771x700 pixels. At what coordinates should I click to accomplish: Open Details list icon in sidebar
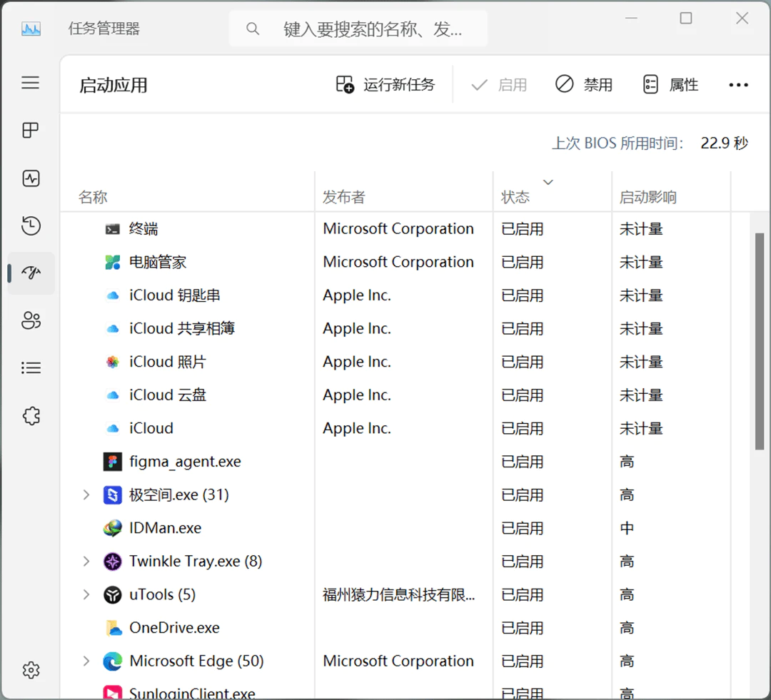pos(31,367)
